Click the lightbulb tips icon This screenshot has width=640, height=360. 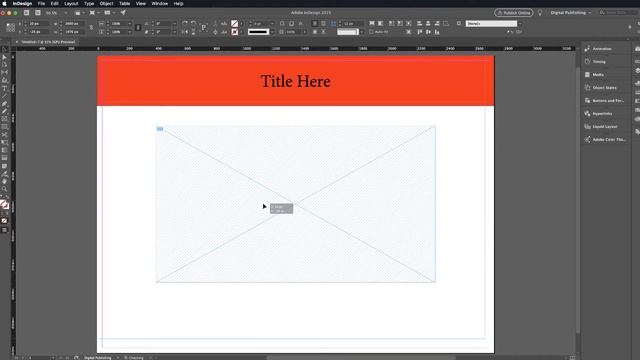[540, 13]
